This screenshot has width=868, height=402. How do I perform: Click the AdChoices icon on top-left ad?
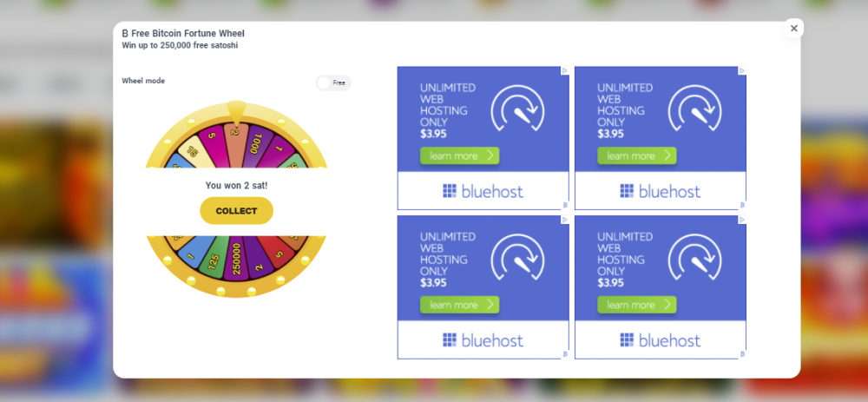565,70
